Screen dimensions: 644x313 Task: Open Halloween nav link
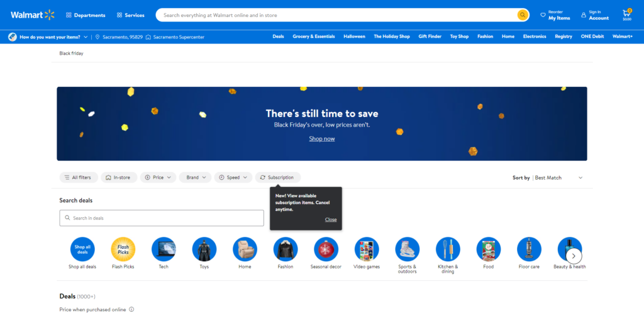354,37
